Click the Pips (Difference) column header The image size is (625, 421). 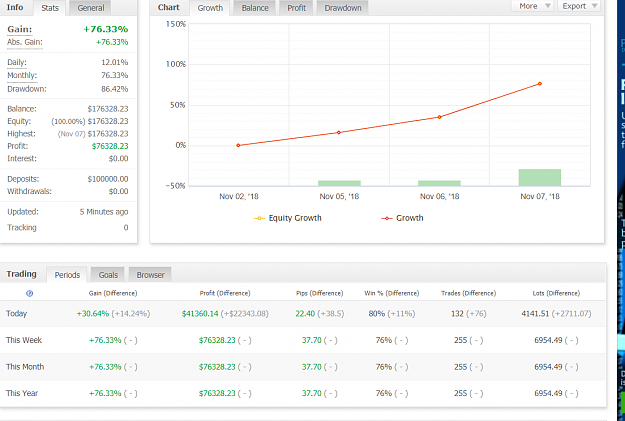tap(319, 293)
